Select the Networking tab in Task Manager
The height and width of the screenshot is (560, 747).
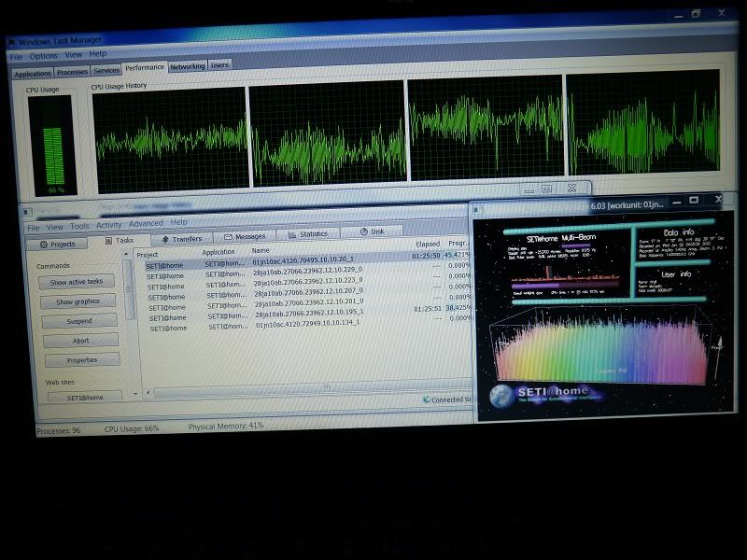pyautogui.click(x=187, y=66)
